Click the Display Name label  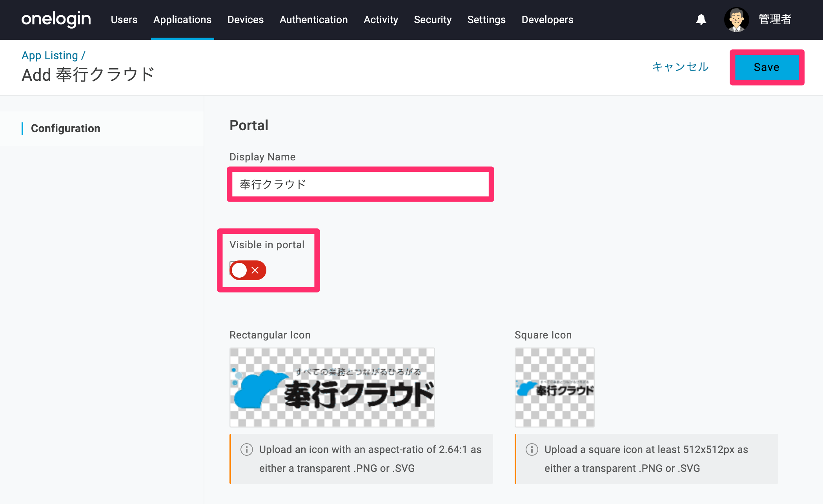point(262,157)
